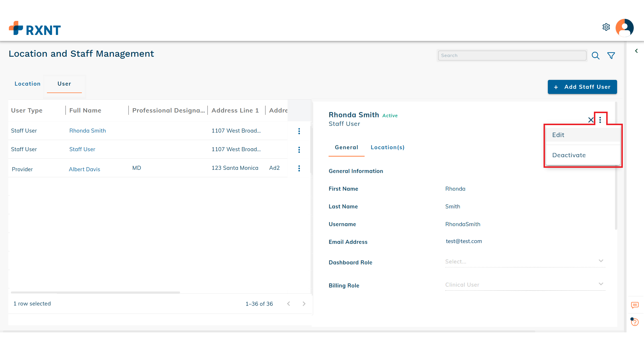Switch to the Location tab
The width and height of the screenshot is (644, 347).
coord(27,84)
